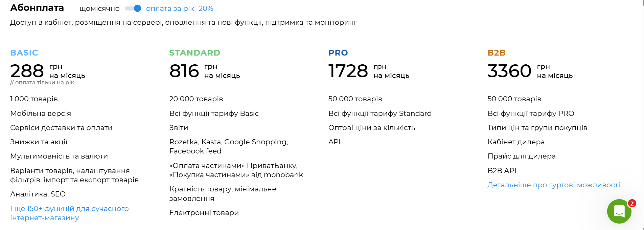Viewport: 644px width, 230px height.
Task: Click Електронні товари under STANDARD
Action: 204,213
